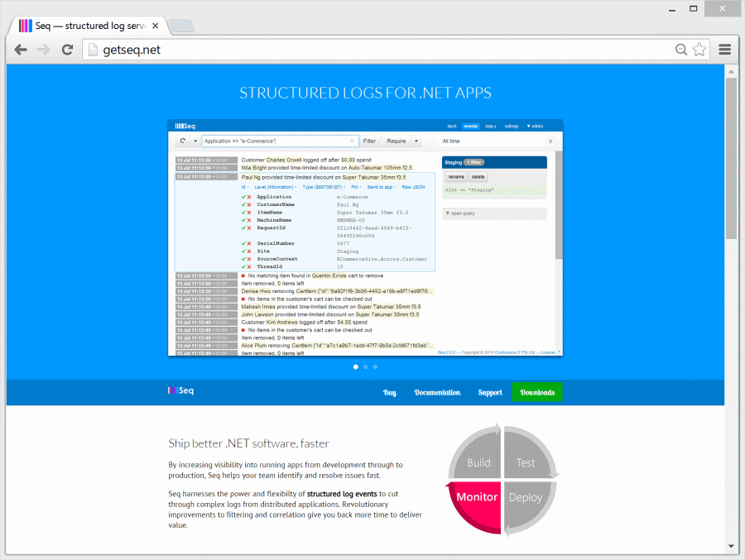Click the vertical scrollbar thumb of the page

pyautogui.click(x=731, y=158)
